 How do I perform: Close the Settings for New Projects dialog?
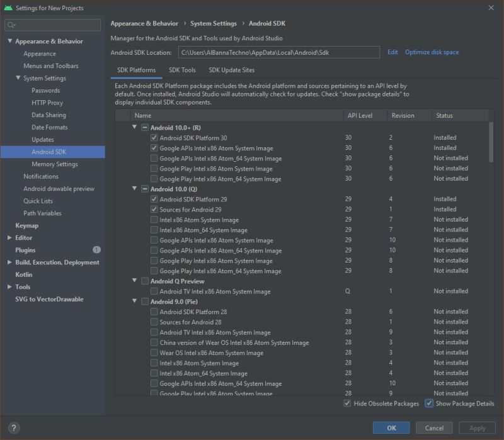(491, 8)
